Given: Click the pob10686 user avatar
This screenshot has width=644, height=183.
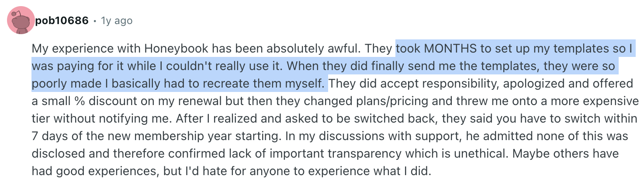Looking at the screenshot, I should point(21,21).
